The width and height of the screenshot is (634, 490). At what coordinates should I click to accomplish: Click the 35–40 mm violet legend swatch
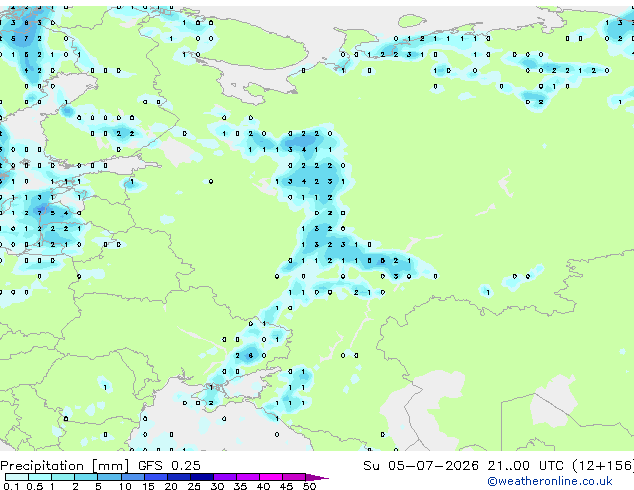click(x=248, y=477)
